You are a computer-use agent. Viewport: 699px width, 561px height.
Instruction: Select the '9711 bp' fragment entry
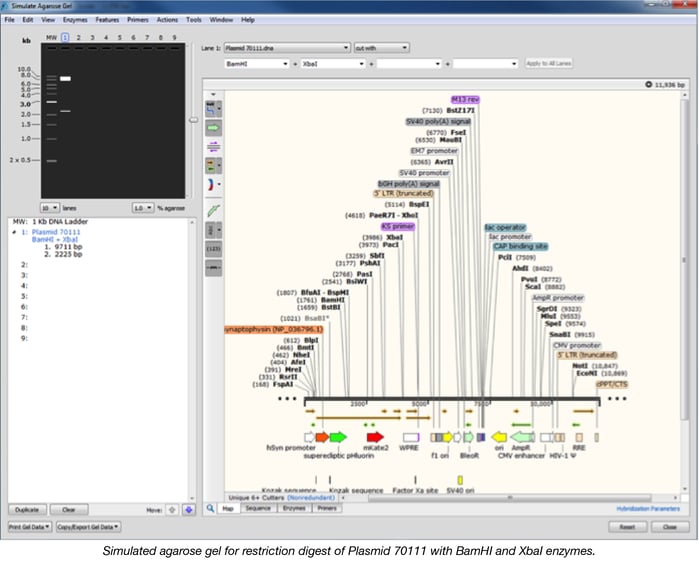pos(63,247)
